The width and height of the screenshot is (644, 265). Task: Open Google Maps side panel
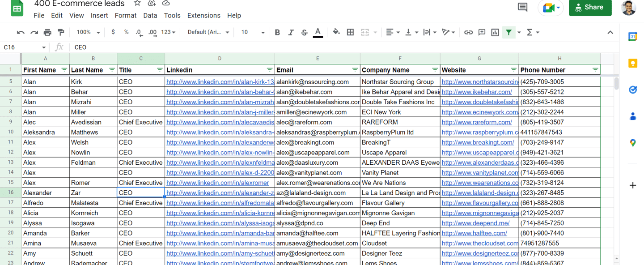[632, 143]
